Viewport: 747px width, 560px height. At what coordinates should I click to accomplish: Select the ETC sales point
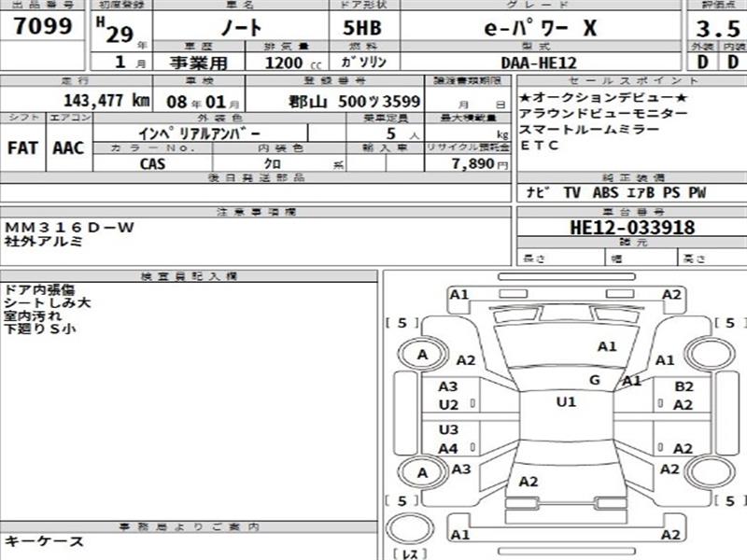pyautogui.click(x=540, y=146)
